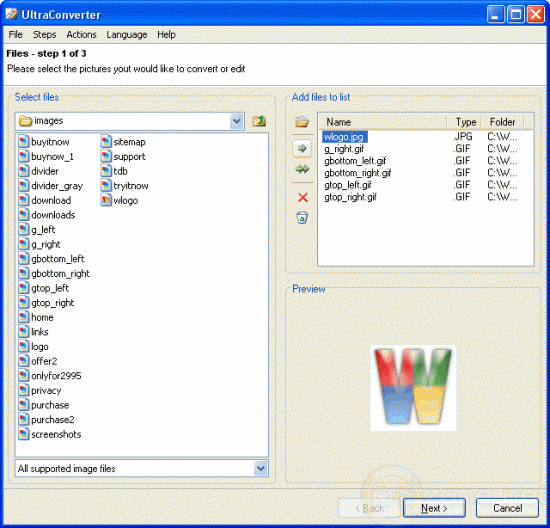The image size is (550, 528).
Task: Select the gtop_right file in browser
Action: click(46, 303)
